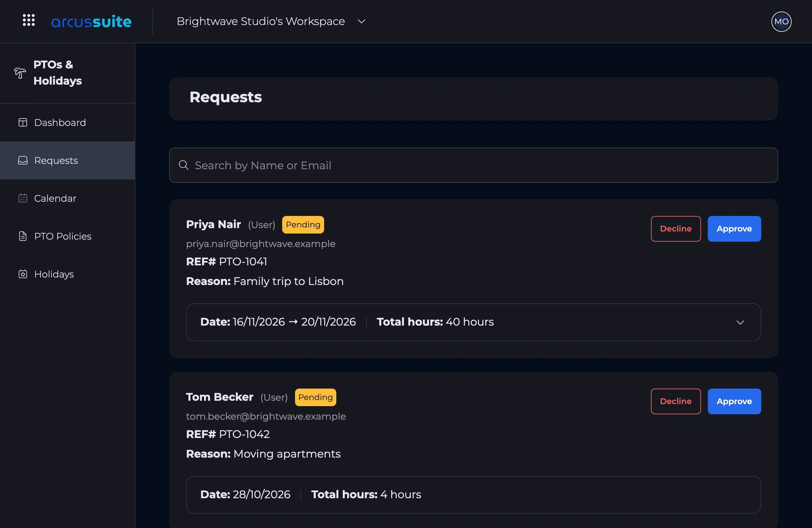Open PTO Policies in the sidebar

68,236
